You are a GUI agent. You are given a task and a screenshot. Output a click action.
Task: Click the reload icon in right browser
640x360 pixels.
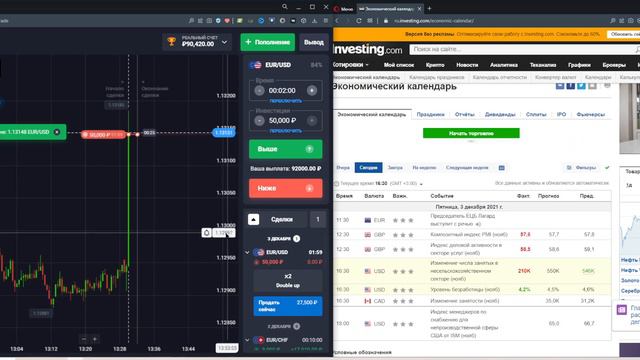359,20
